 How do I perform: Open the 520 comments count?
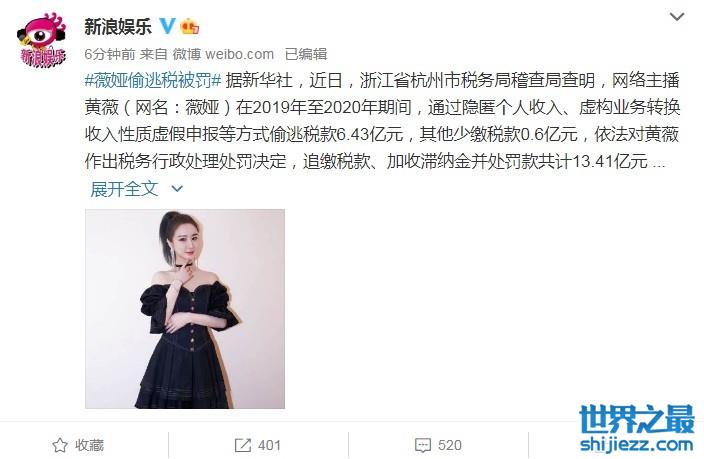449,446
